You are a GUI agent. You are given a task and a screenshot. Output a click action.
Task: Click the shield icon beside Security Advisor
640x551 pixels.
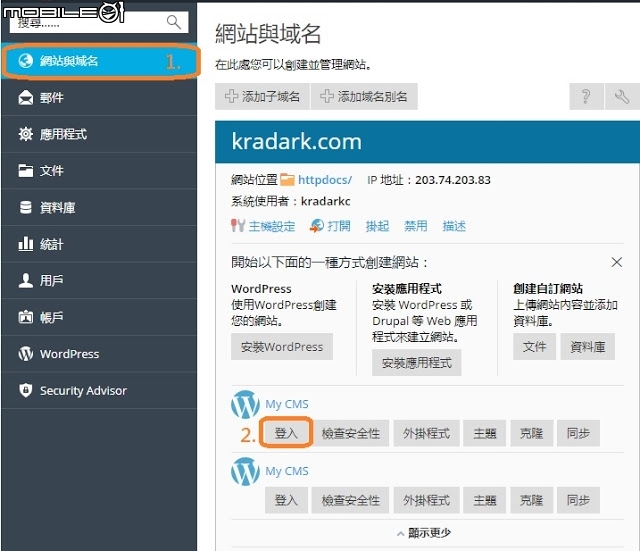pos(25,390)
